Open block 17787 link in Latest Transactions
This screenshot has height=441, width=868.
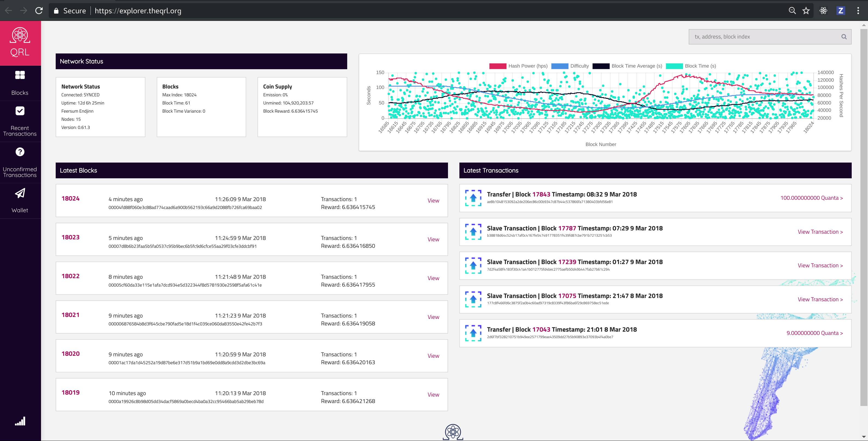(567, 228)
